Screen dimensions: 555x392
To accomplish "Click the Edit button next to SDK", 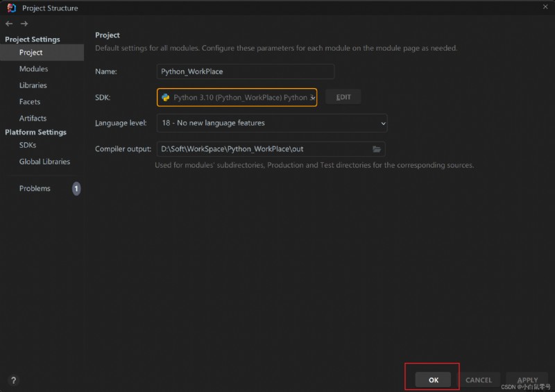I will tap(343, 97).
